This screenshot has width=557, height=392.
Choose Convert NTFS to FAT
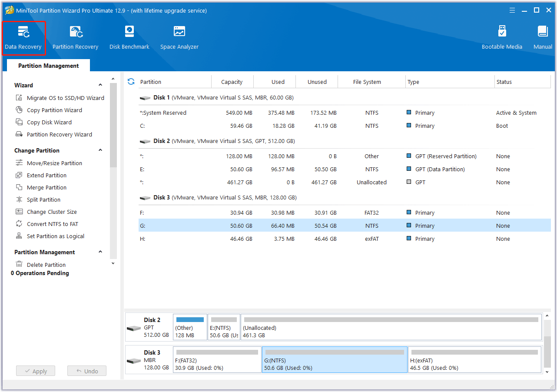point(47,224)
